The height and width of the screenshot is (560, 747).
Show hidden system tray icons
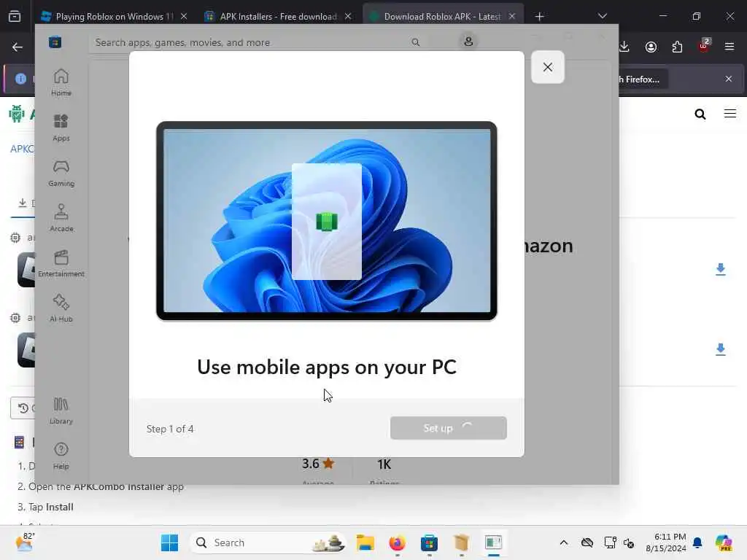tap(564, 542)
